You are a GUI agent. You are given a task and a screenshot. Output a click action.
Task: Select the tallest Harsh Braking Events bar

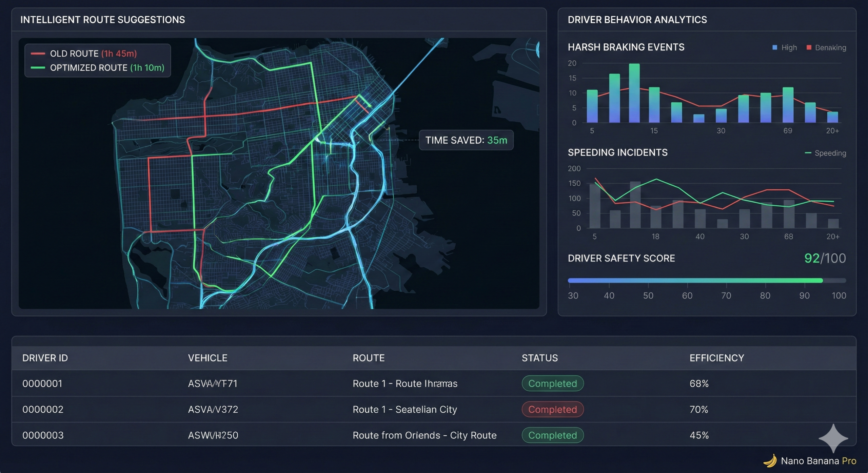[634, 93]
